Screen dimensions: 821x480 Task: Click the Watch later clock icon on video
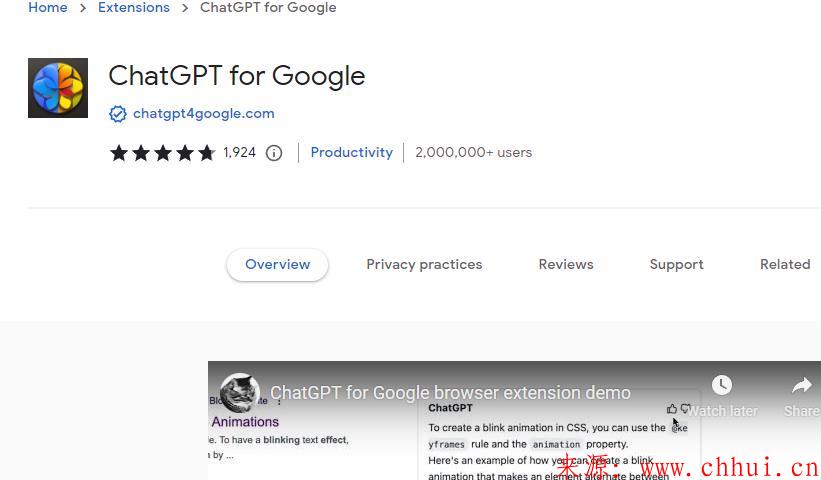point(722,385)
